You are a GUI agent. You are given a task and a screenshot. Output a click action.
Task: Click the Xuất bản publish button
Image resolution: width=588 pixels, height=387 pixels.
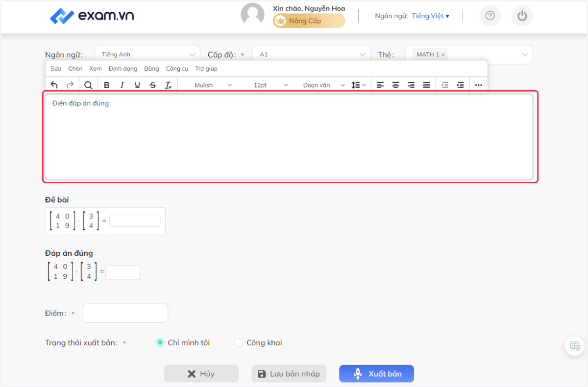pyautogui.click(x=376, y=374)
